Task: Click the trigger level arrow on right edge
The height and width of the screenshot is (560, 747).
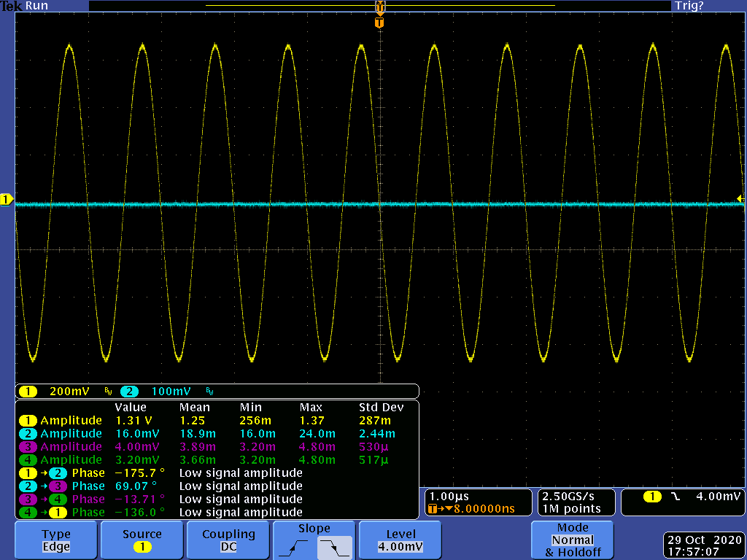Action: (x=740, y=198)
